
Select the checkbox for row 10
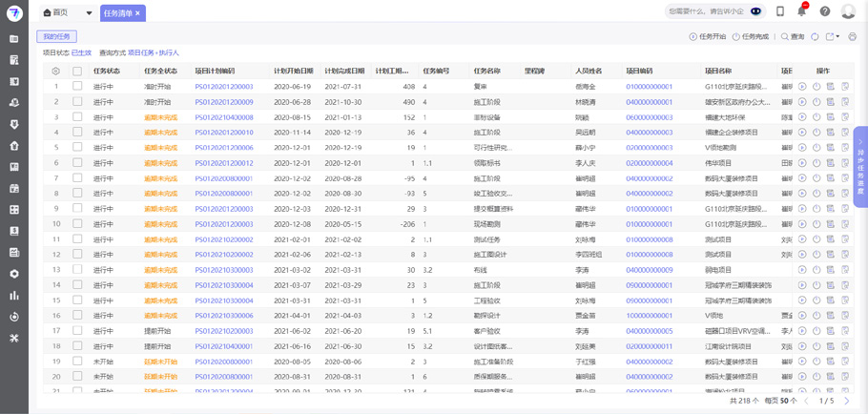tap(77, 224)
